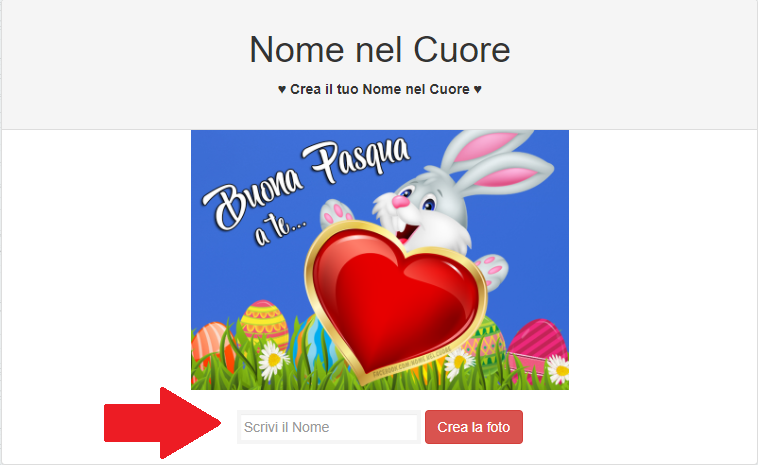
Task: Click the red "Crea la foto" button
Action: point(474,427)
